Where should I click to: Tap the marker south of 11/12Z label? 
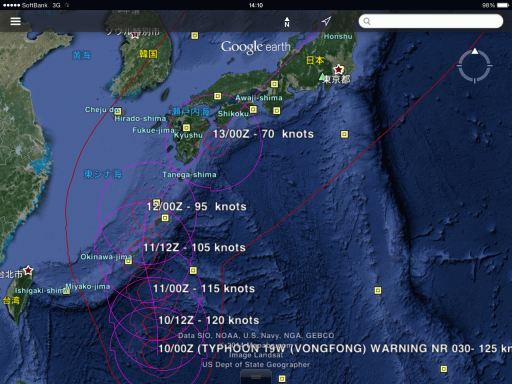[x=193, y=270]
